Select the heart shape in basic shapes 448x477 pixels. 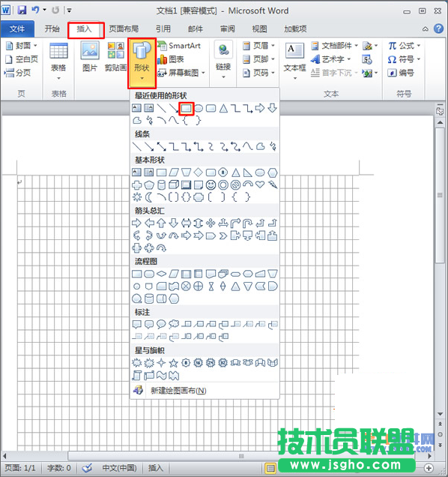coord(260,184)
